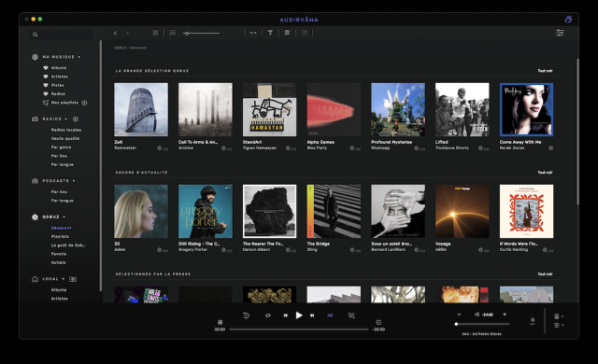This screenshot has height=364, width=598.
Task: Click the mini player window icon
Action: coord(568,20)
